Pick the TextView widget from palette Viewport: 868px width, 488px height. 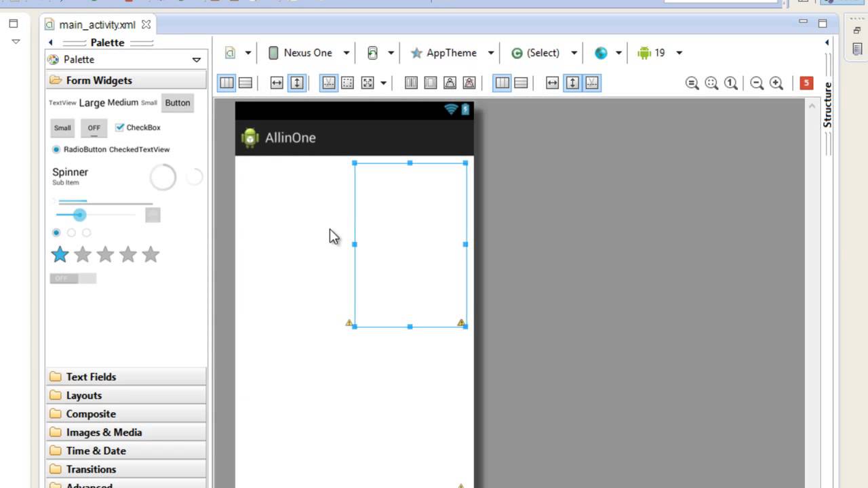pyautogui.click(x=62, y=103)
